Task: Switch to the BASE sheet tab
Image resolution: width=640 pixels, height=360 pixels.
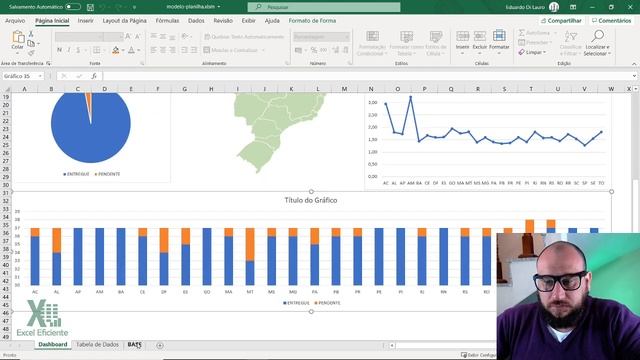Action: pyautogui.click(x=134, y=344)
